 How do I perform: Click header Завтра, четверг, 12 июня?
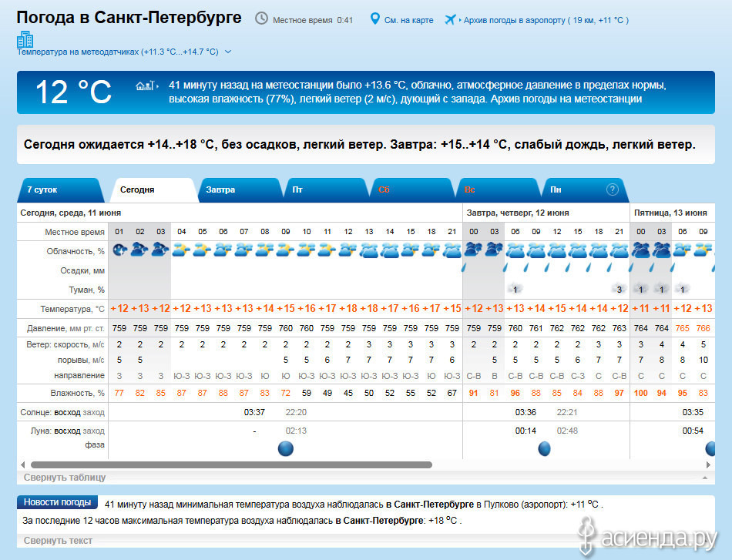tap(518, 213)
